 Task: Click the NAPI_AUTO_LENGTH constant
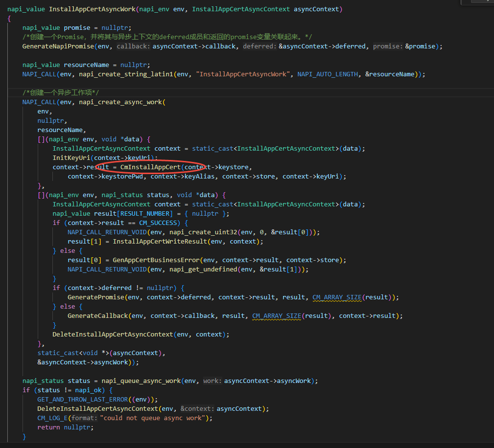pyautogui.click(x=328, y=74)
